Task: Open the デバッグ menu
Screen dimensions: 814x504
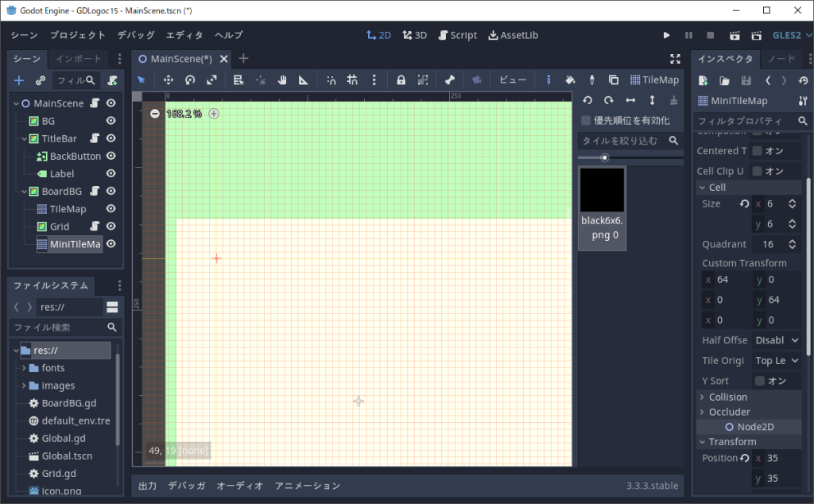Action: click(x=136, y=35)
